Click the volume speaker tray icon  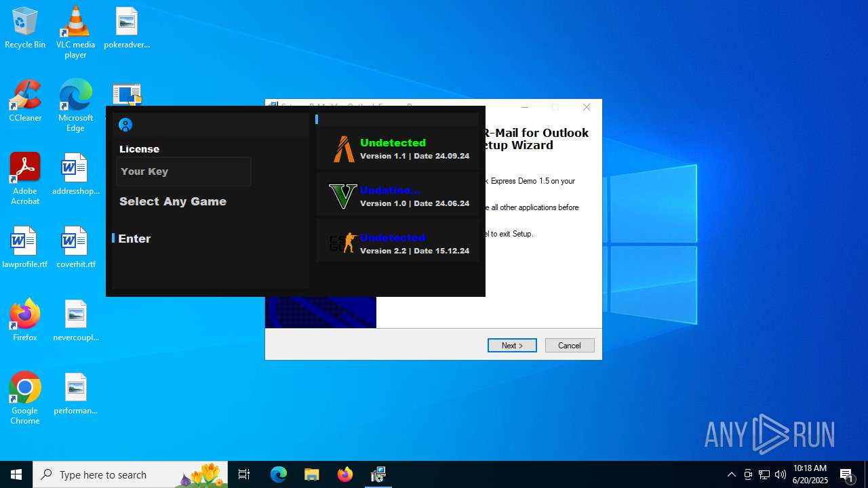pos(781,474)
